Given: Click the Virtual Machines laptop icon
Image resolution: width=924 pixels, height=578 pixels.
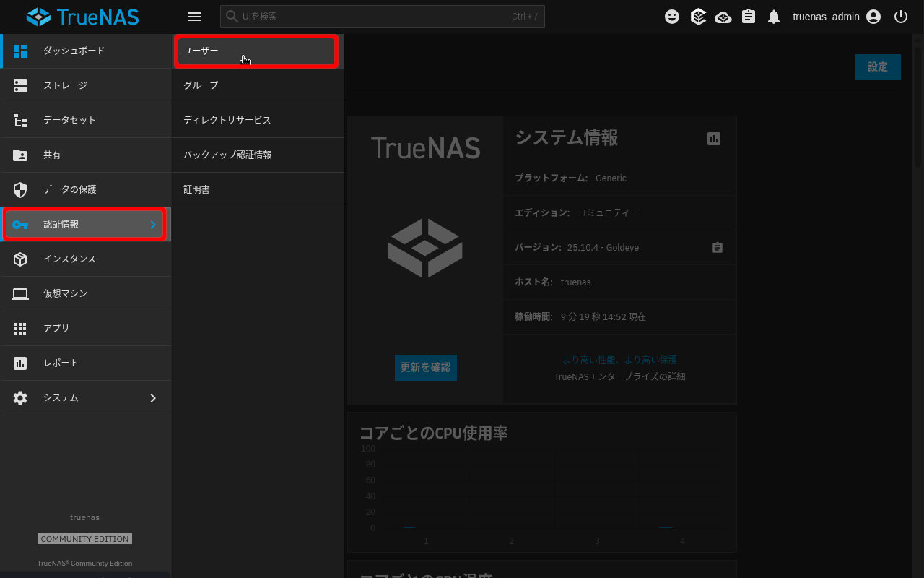Looking at the screenshot, I should 20,293.
